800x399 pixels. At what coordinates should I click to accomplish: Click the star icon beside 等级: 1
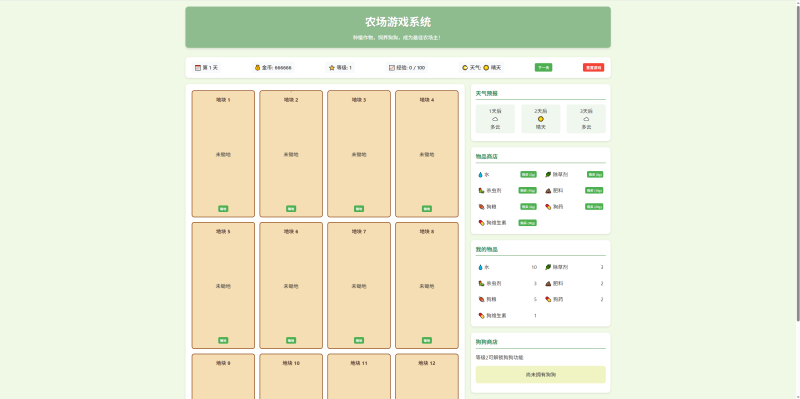pos(332,67)
